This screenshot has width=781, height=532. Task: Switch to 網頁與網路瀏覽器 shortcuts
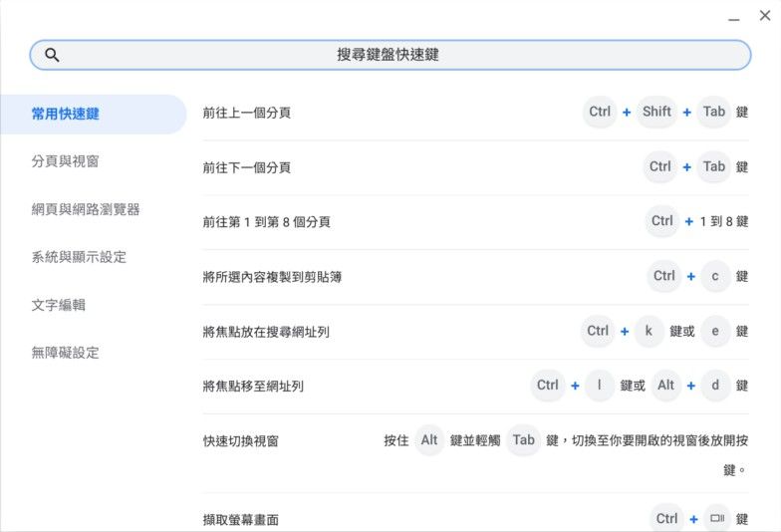click(x=86, y=209)
